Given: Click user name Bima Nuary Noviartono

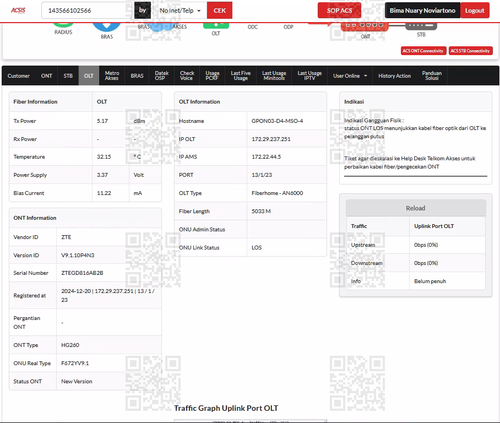Looking at the screenshot, I should click(x=422, y=11).
